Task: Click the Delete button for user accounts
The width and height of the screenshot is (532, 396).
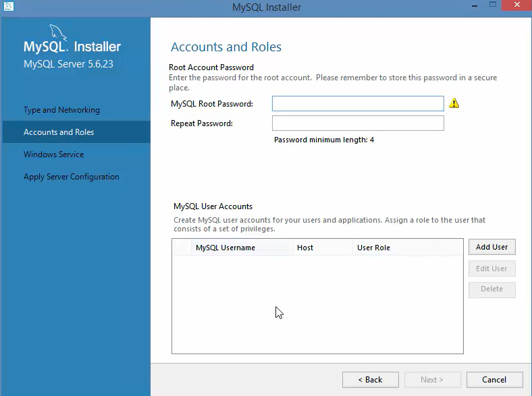Action: (x=491, y=289)
